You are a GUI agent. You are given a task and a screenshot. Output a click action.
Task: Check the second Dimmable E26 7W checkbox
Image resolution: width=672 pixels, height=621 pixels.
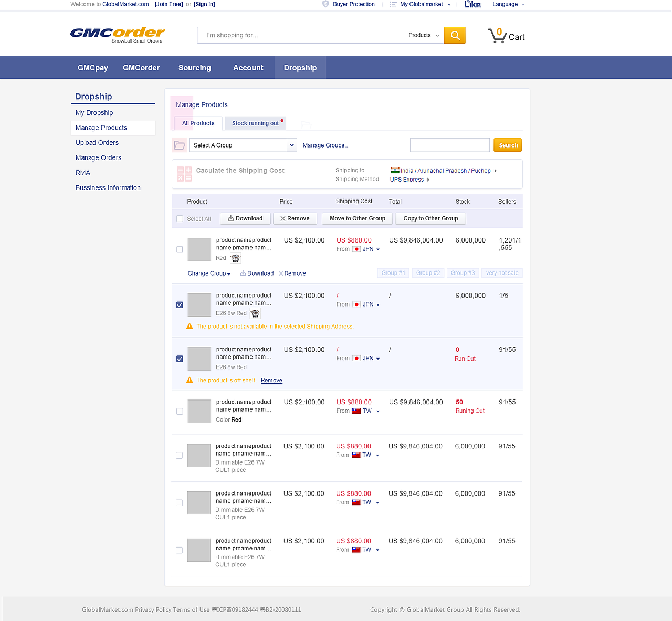179,503
